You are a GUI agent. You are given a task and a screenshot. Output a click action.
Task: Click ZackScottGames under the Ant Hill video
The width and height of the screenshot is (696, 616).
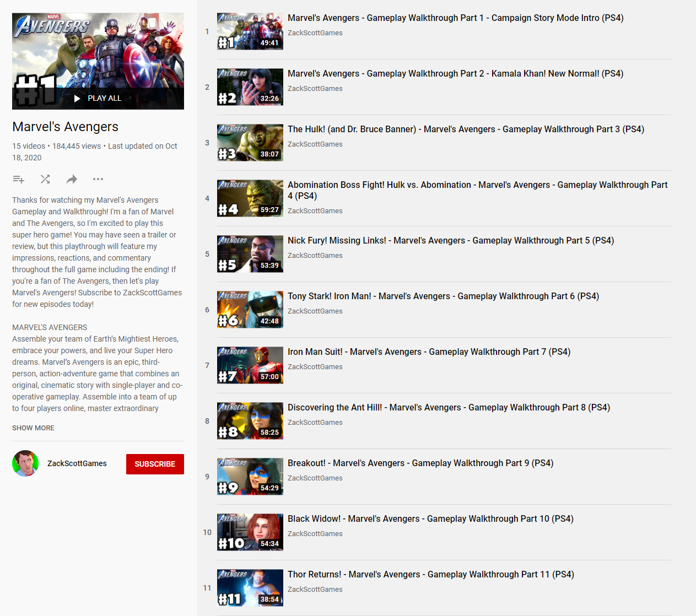coord(315,423)
